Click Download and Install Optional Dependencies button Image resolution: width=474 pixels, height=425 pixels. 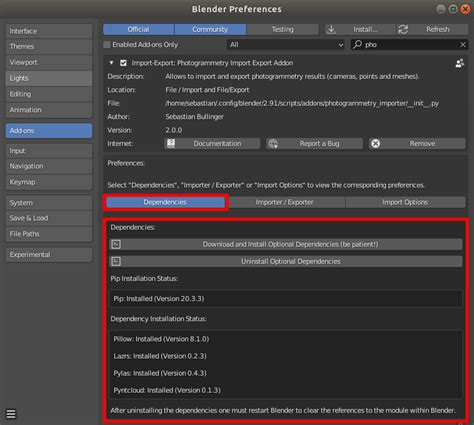286,244
